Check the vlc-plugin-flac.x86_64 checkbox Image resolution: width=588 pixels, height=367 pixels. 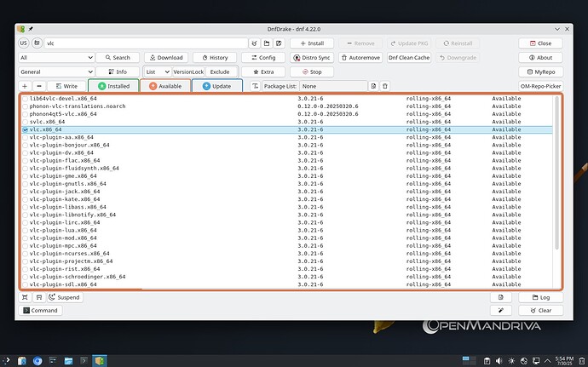(25, 161)
